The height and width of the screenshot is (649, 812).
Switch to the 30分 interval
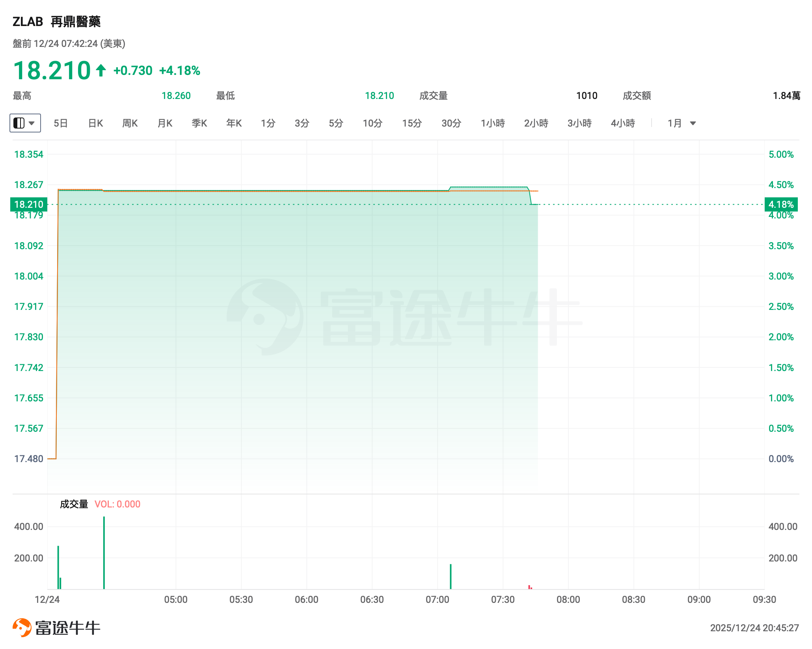451,123
